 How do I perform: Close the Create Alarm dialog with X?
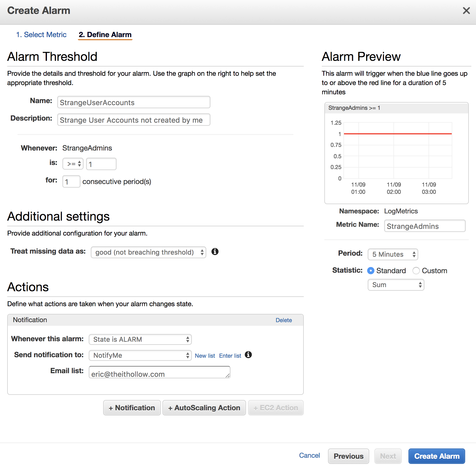[466, 11]
